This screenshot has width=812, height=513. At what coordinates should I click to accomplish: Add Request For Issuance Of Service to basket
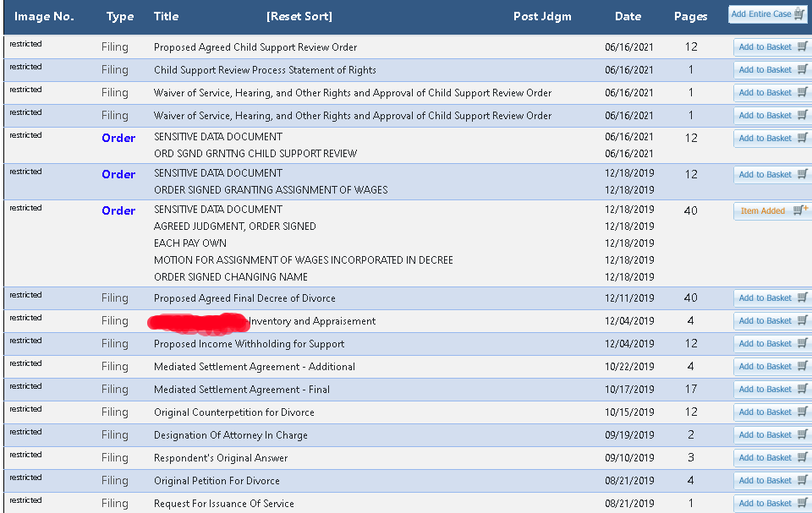coord(765,503)
